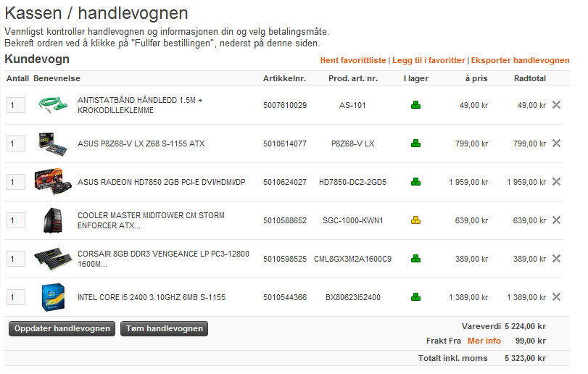Open product name ASUS RADEON HD7850 2GB PCI-E

[161, 182]
